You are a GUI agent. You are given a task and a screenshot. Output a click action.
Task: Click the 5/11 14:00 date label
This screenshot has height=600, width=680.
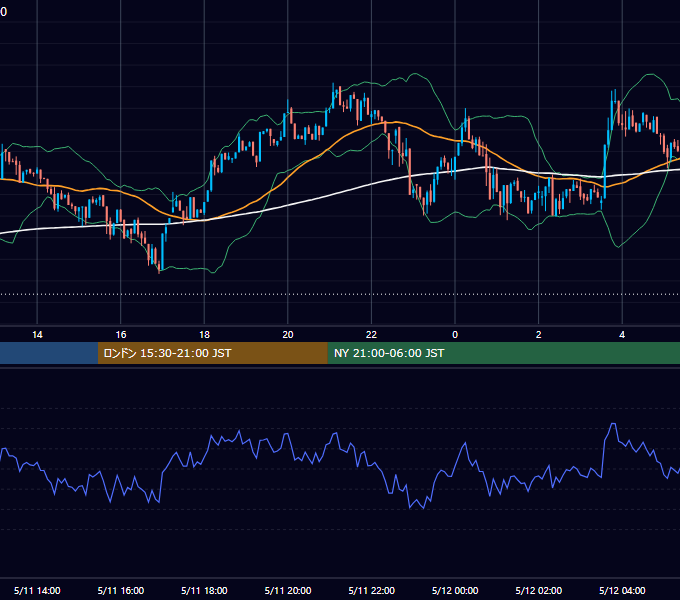pyautogui.click(x=37, y=590)
